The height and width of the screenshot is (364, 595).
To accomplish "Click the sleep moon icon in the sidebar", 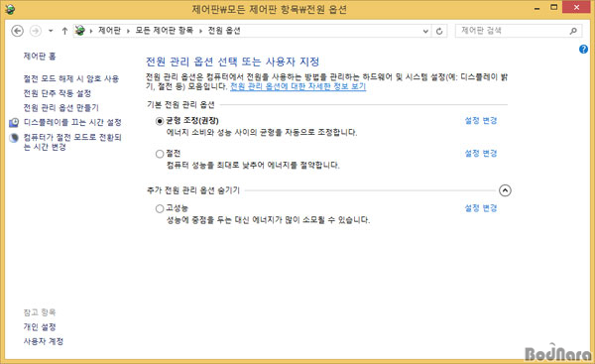I will tap(14, 138).
